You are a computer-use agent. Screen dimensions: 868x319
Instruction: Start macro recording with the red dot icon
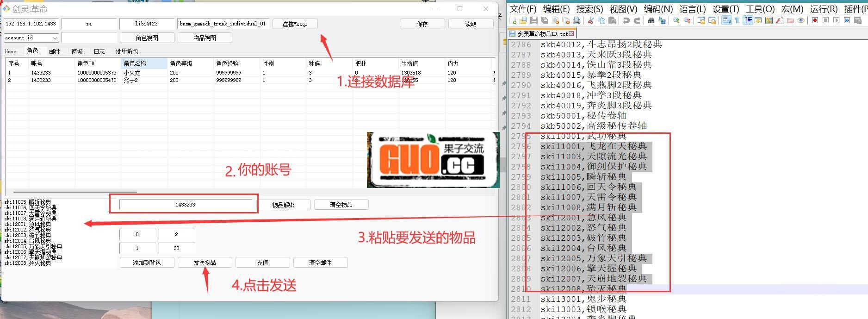point(815,20)
